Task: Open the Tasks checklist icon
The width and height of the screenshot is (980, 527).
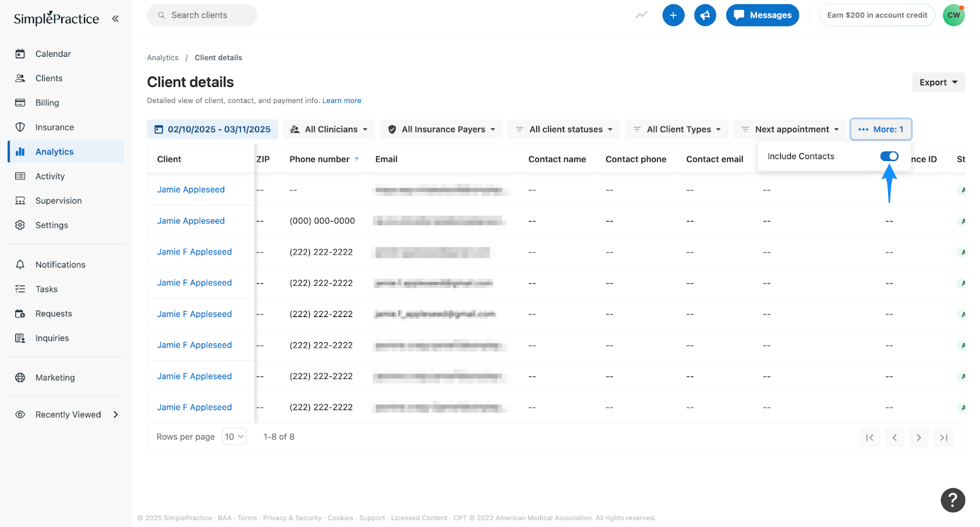Action: (20, 289)
